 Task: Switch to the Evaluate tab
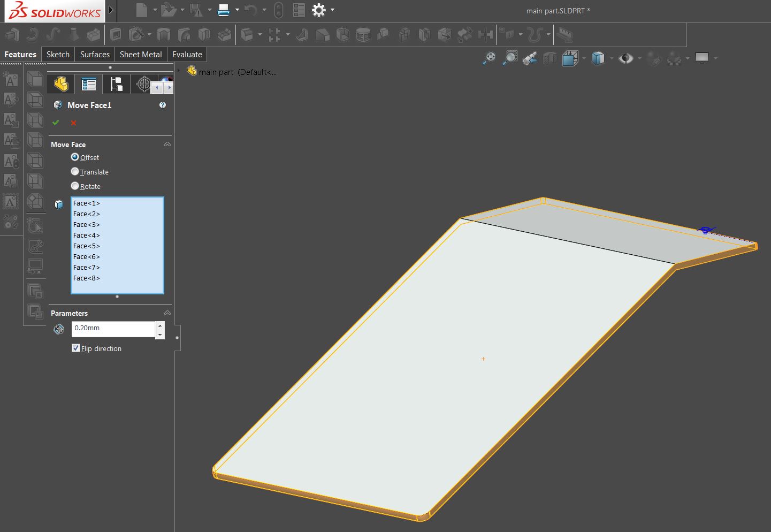[187, 55]
